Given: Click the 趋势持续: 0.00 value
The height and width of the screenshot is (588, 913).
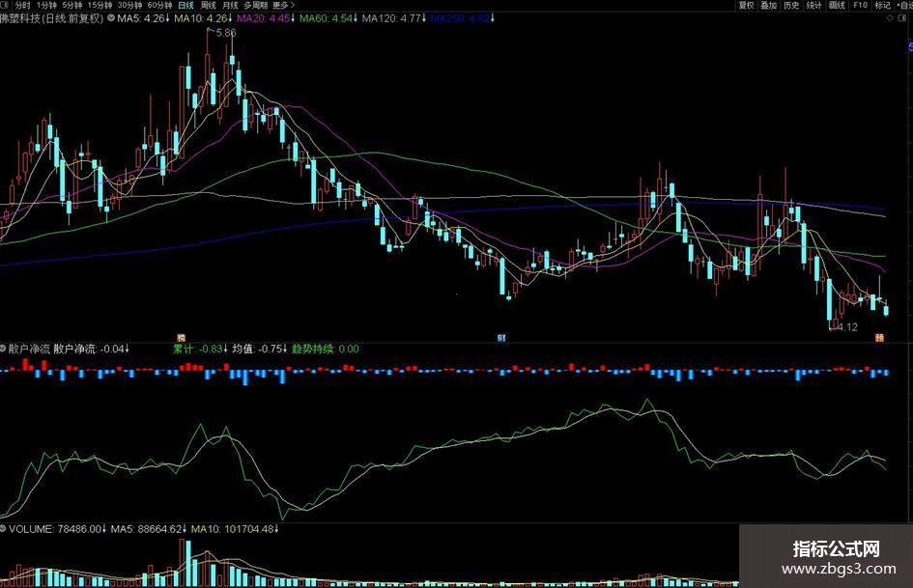Looking at the screenshot, I should click(x=326, y=349).
